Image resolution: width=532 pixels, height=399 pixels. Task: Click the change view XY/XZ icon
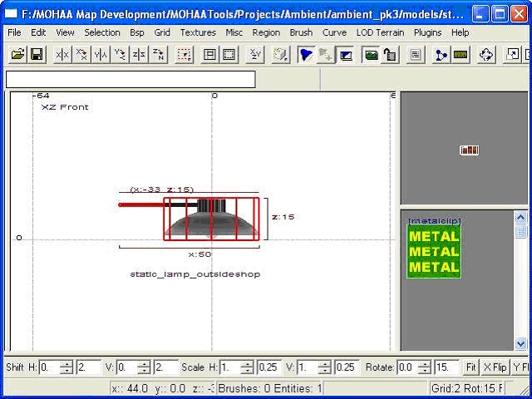[x=255, y=55]
